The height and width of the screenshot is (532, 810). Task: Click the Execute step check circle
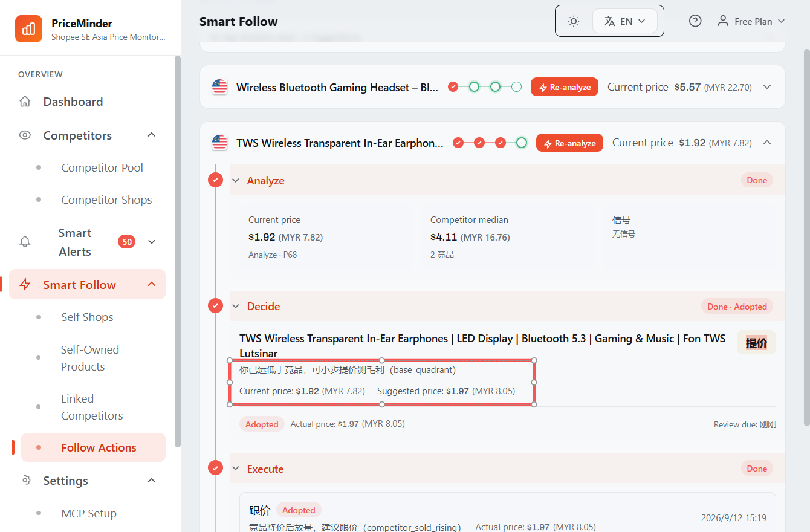point(215,468)
